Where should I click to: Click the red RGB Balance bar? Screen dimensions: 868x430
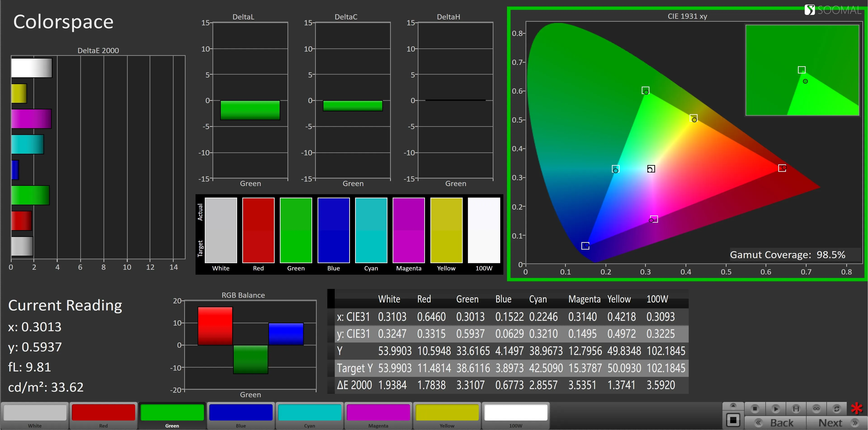(215, 326)
